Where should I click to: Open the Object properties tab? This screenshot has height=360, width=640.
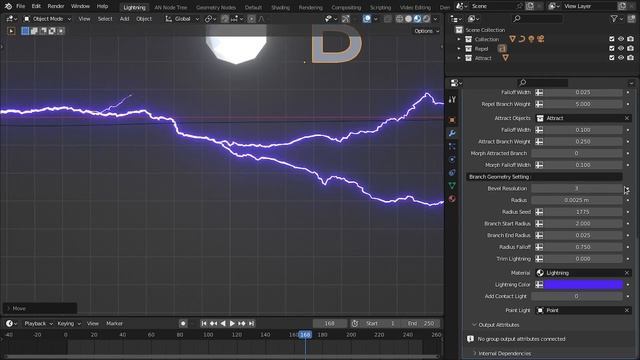click(x=452, y=120)
